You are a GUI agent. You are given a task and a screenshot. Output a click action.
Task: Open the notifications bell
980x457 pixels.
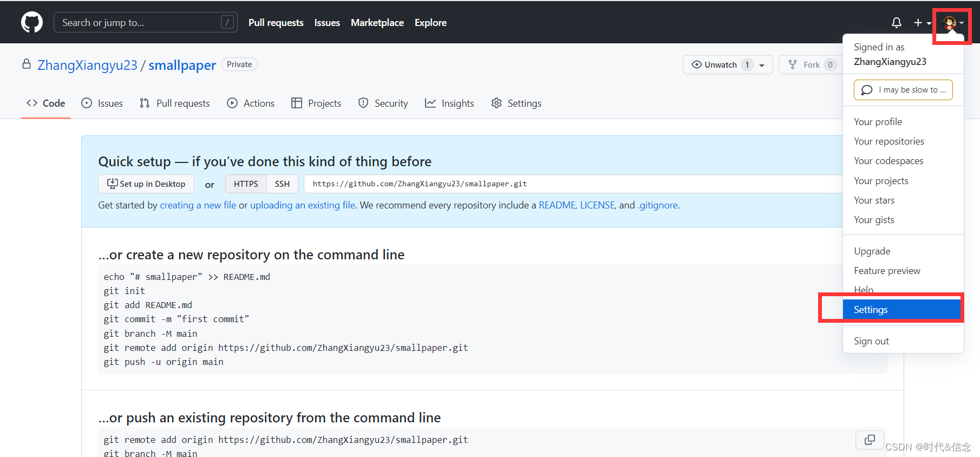[x=896, y=23]
